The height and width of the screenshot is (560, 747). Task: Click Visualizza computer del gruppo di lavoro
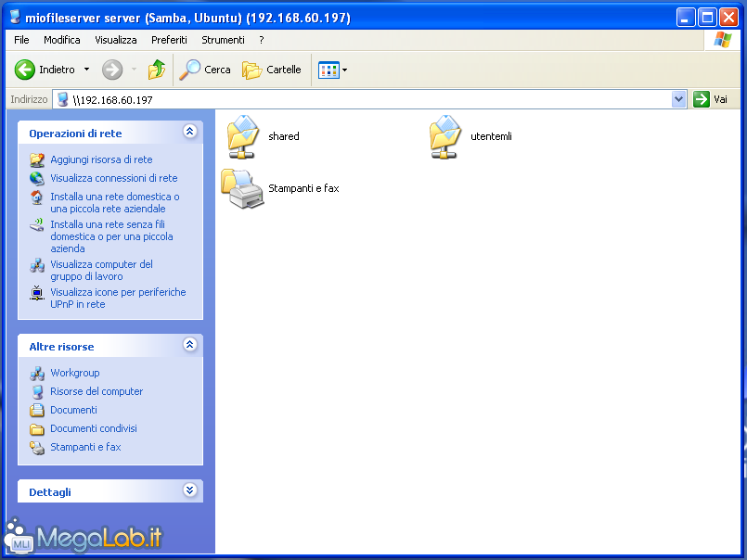coord(101,270)
